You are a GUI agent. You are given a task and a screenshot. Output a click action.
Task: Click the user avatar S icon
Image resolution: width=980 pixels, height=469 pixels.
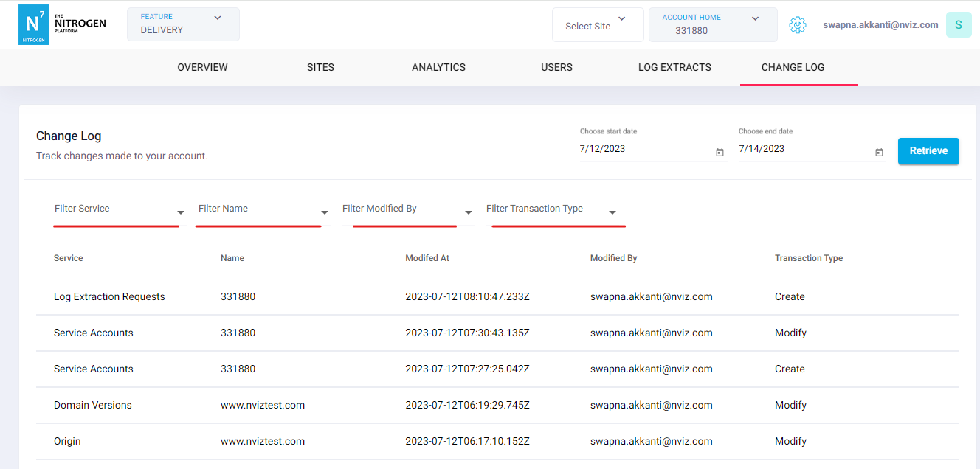(958, 25)
